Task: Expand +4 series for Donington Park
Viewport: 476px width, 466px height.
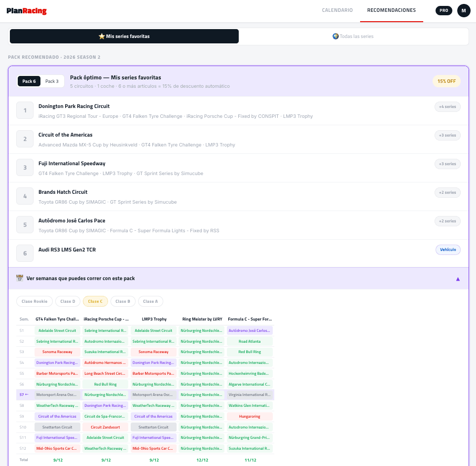Action: 447,107
